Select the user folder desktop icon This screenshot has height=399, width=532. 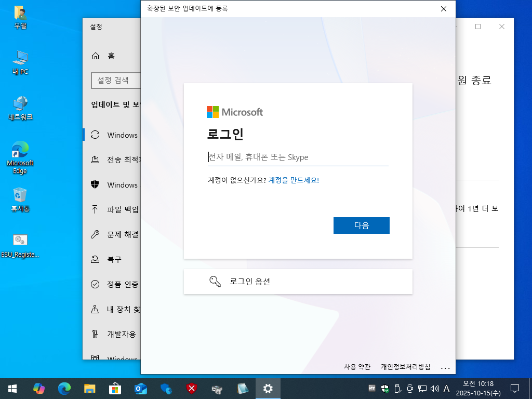20,17
